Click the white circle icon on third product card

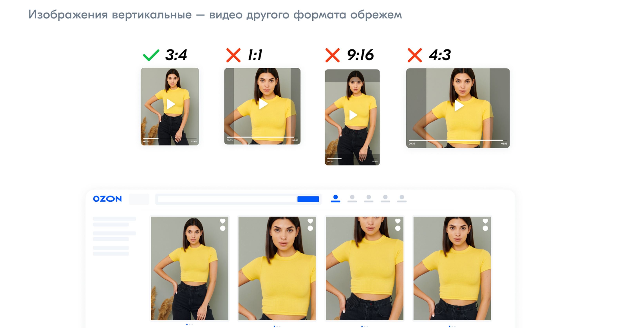pos(398,228)
